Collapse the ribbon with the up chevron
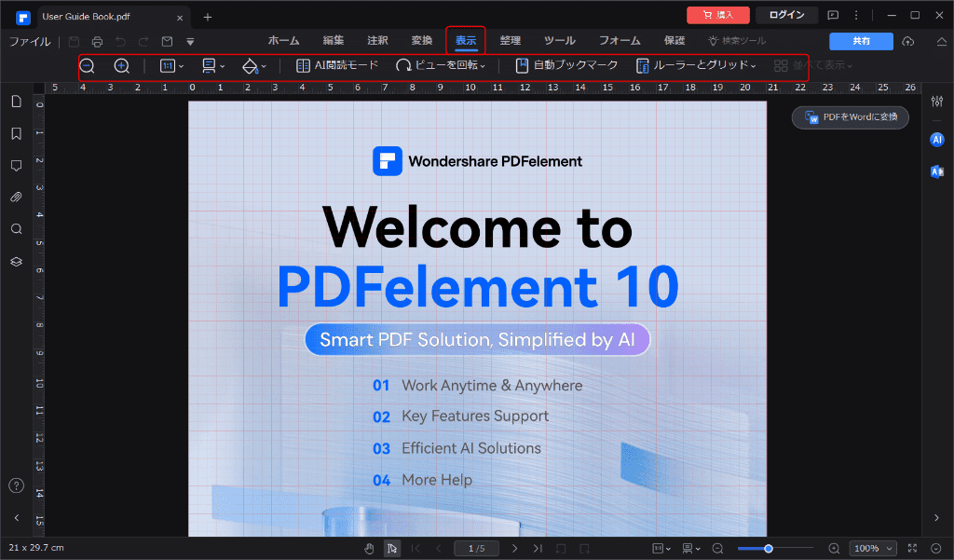 941,41
